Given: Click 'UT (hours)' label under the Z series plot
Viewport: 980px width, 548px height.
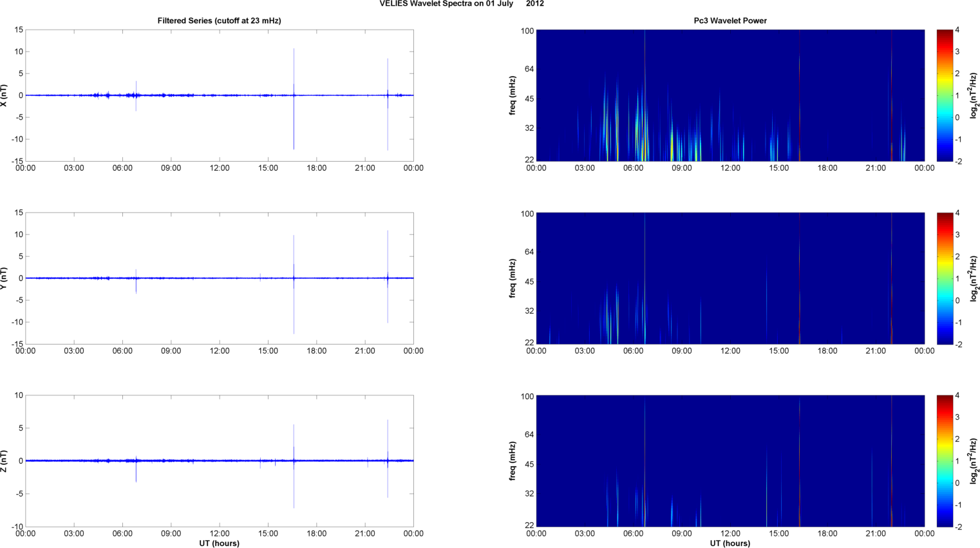Looking at the screenshot, I should pyautogui.click(x=219, y=543).
